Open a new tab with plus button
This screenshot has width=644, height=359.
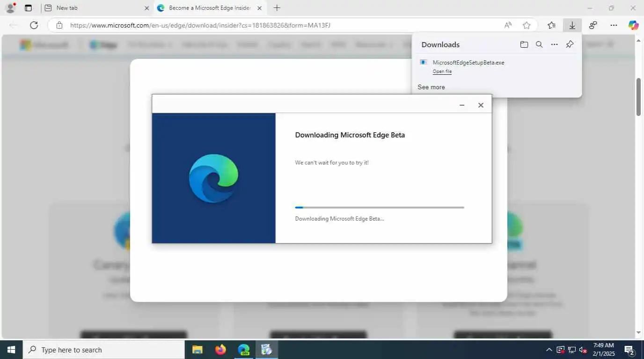pyautogui.click(x=277, y=8)
